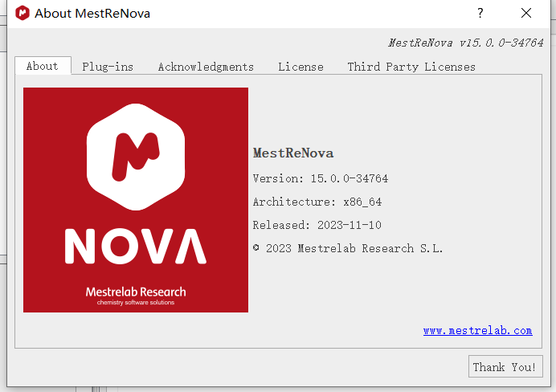
Task: Click the MestReNova title bar logo icon
Action: point(22,13)
